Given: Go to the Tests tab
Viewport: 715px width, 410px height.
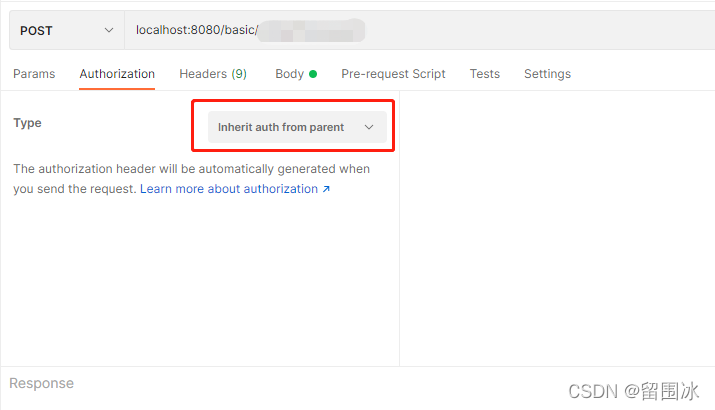Looking at the screenshot, I should pos(485,74).
